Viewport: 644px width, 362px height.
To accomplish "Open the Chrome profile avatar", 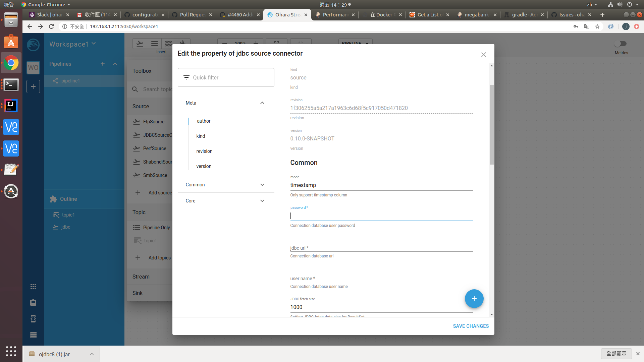I will click(x=626, y=26).
